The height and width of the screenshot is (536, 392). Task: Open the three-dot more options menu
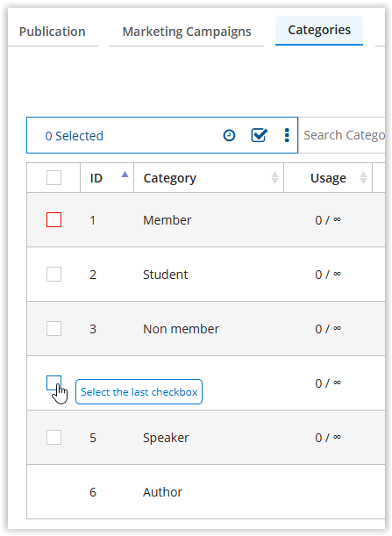click(x=287, y=135)
